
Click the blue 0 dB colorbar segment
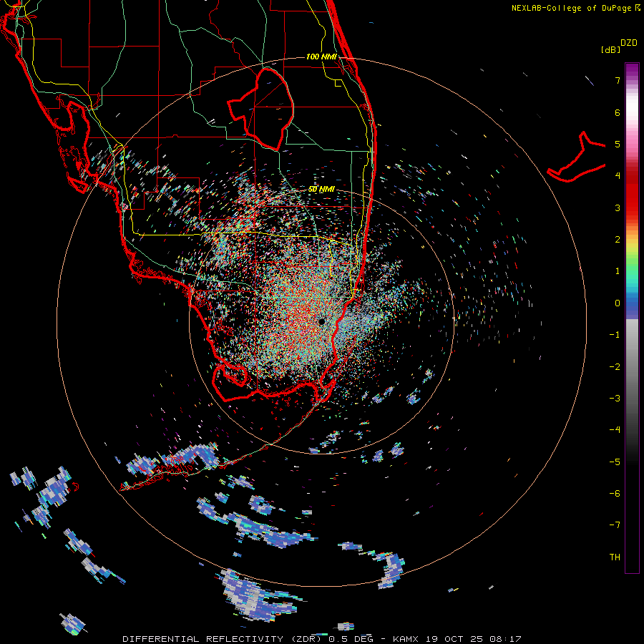[632, 305]
